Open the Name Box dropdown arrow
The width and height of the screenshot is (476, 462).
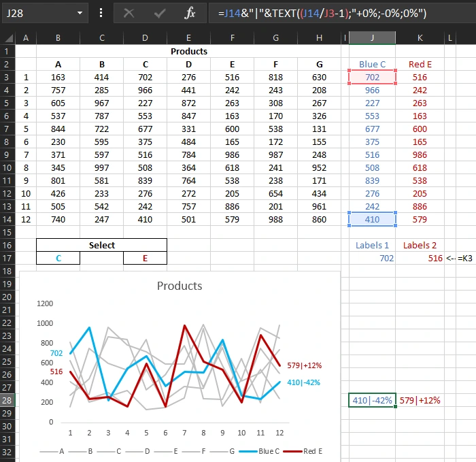80,13
